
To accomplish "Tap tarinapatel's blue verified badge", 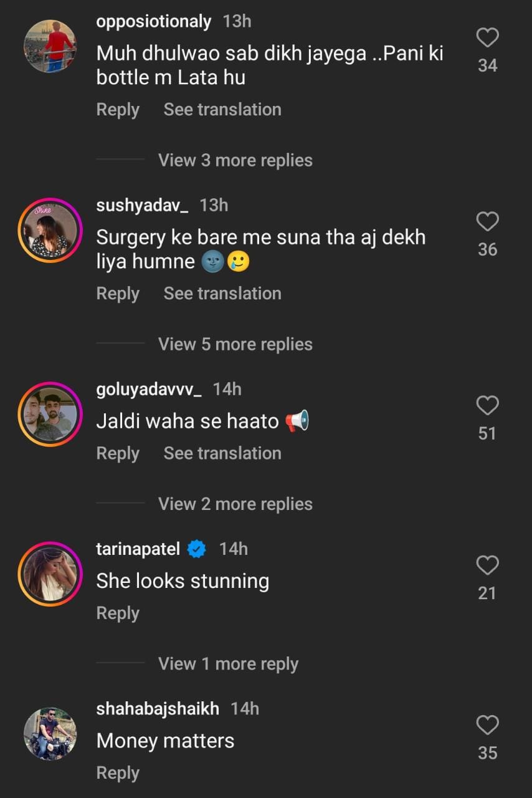I will 197,549.
